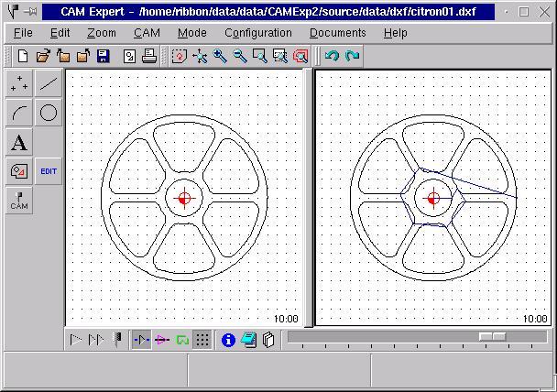Click the EDIT button in left toolbox
Viewport: 557px width, 392px height.
(x=49, y=171)
